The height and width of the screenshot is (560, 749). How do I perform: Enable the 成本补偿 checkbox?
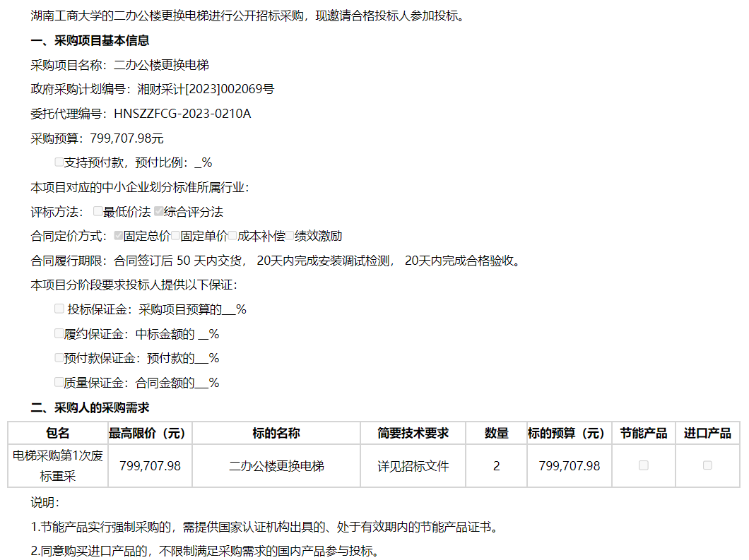pyautogui.click(x=232, y=236)
